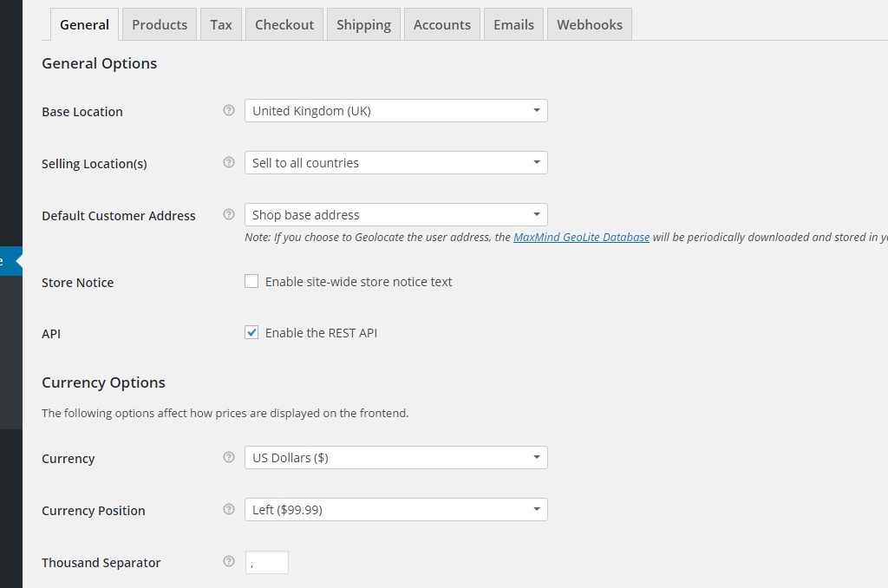Go to the Checkout tab
Viewport: 888px width, 588px height.
284,24
